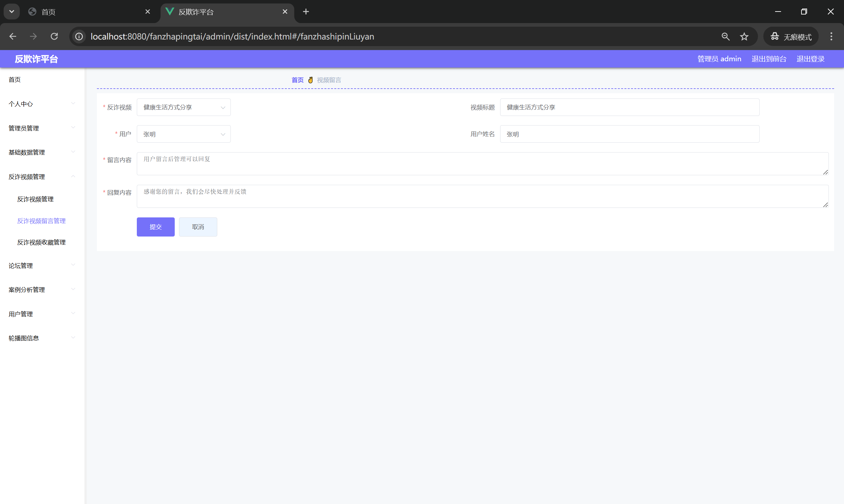Close the 反欺诈平台 browser tab
The image size is (844, 504).
tap(285, 12)
